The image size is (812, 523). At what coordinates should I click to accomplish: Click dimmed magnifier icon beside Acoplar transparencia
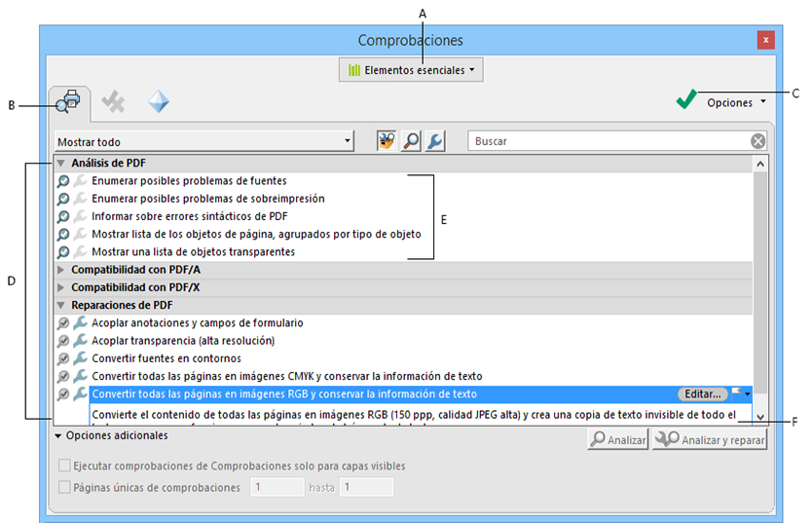tap(63, 341)
